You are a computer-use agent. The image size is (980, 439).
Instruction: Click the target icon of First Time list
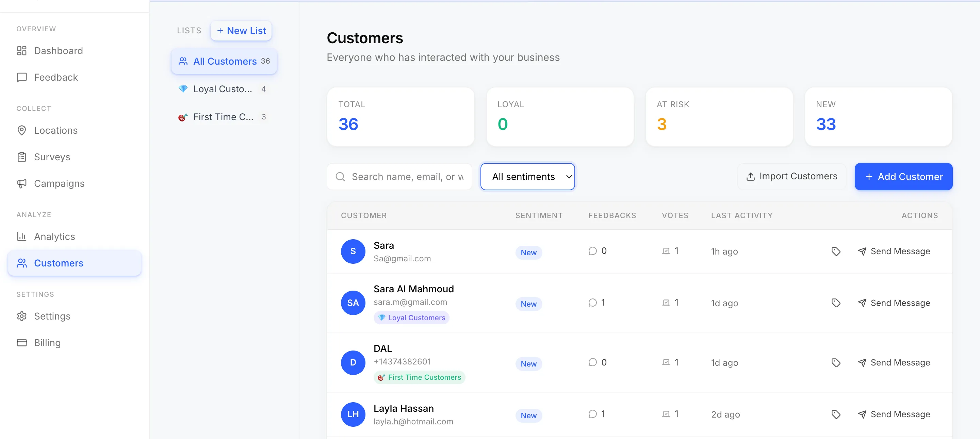(x=183, y=117)
